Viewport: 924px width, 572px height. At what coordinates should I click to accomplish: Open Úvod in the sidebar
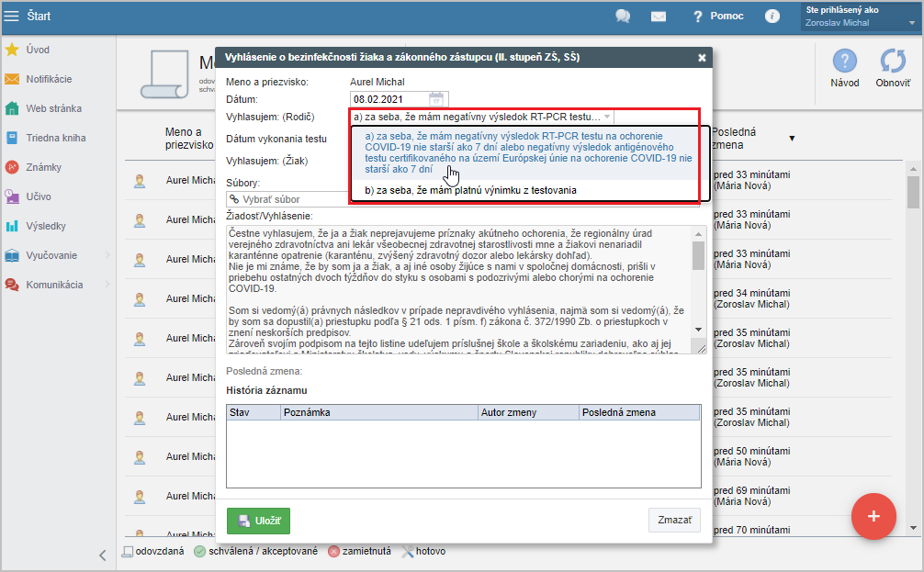tap(38, 50)
